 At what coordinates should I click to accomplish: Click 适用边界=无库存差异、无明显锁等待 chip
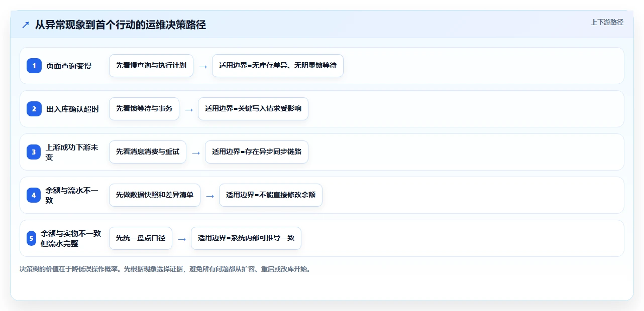278,66
